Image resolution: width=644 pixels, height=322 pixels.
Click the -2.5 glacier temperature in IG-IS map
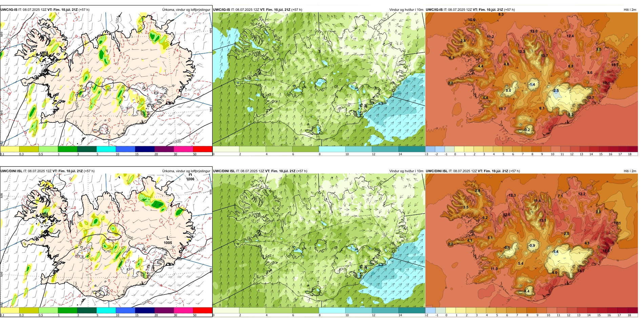(555, 90)
